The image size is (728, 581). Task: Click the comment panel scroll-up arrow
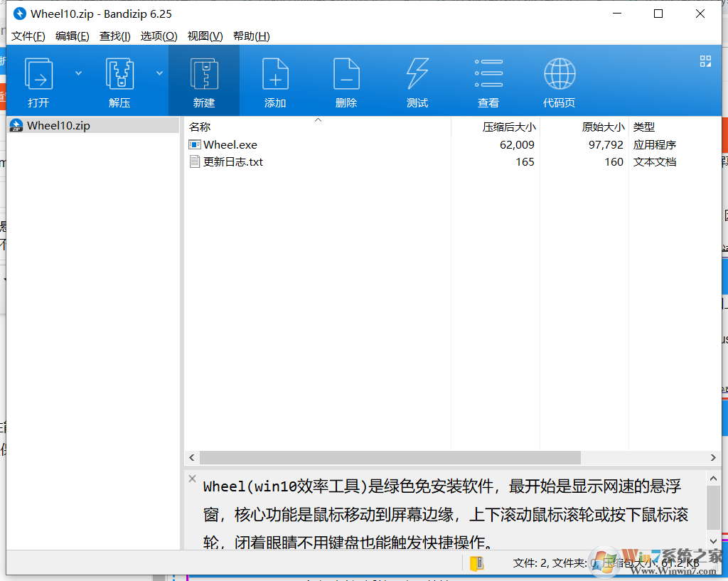point(713,479)
